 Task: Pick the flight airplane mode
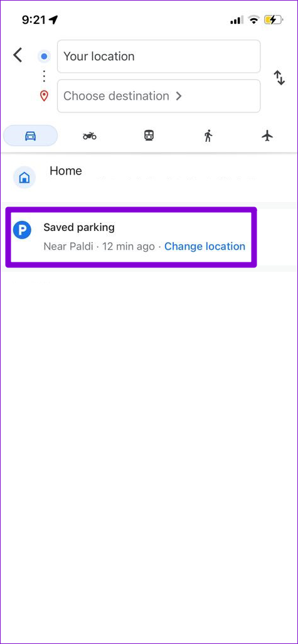coord(267,136)
